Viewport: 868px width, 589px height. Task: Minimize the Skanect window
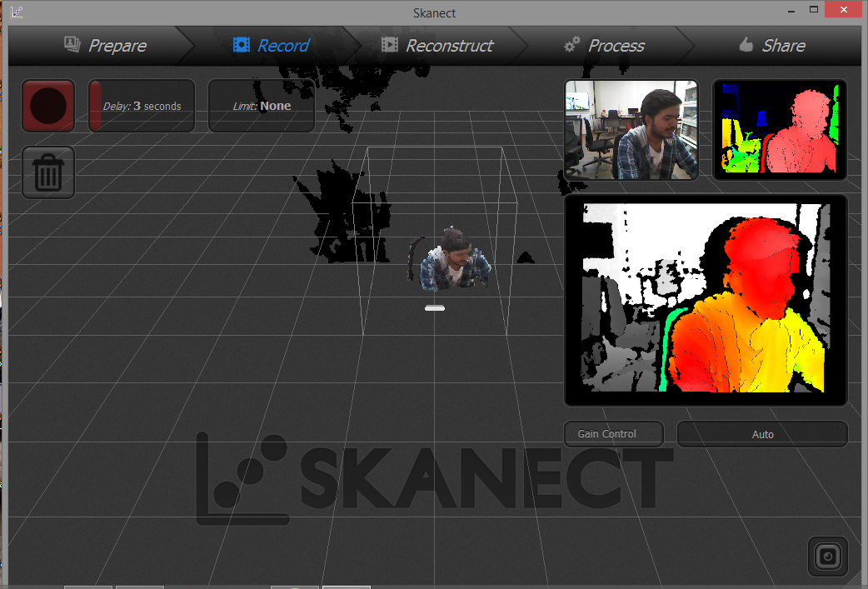coord(791,10)
